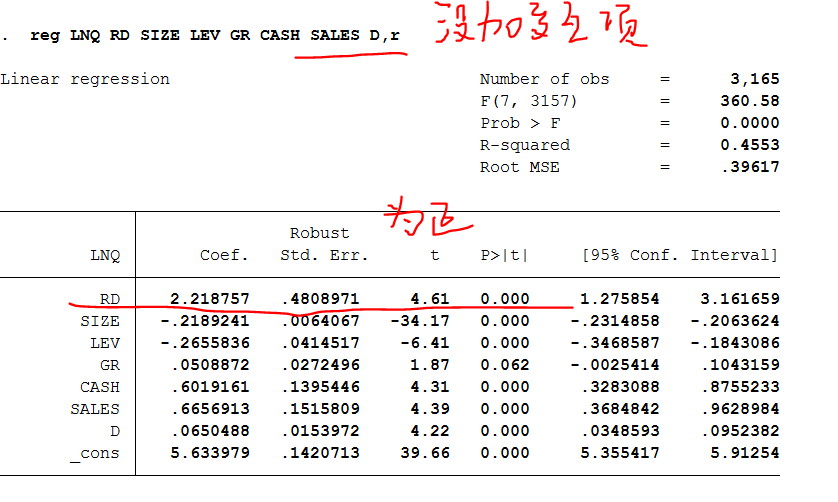Select the GR p-value 0.062
Image resolution: width=838 pixels, height=502 pixels.
click(505, 365)
